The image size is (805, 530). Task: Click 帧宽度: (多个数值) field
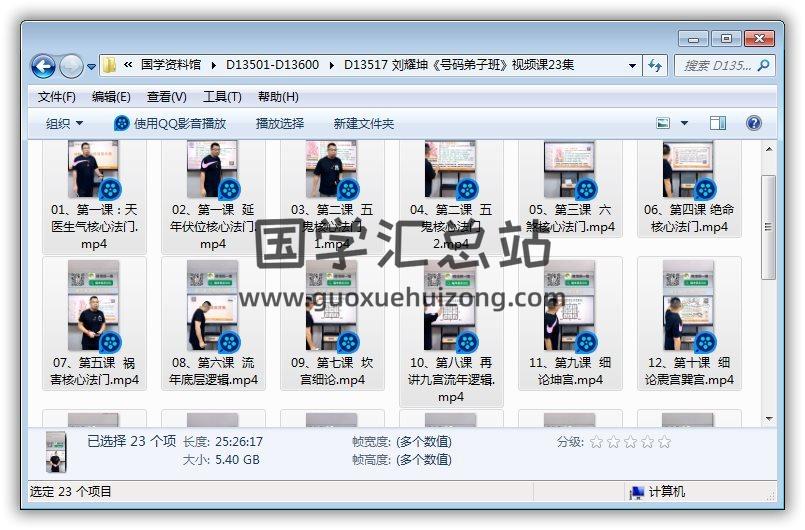401,442
